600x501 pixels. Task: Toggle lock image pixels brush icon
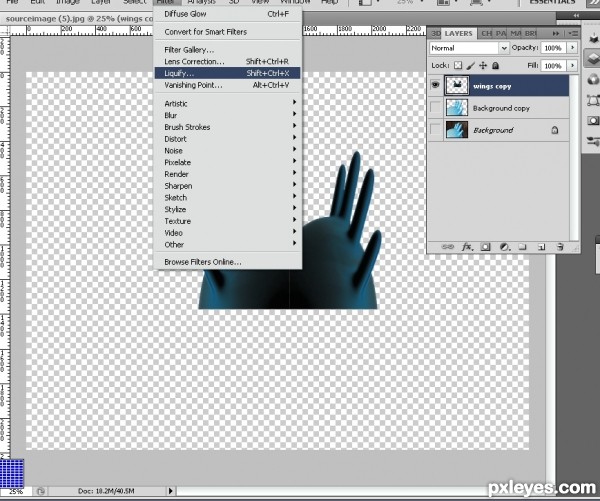coord(470,65)
